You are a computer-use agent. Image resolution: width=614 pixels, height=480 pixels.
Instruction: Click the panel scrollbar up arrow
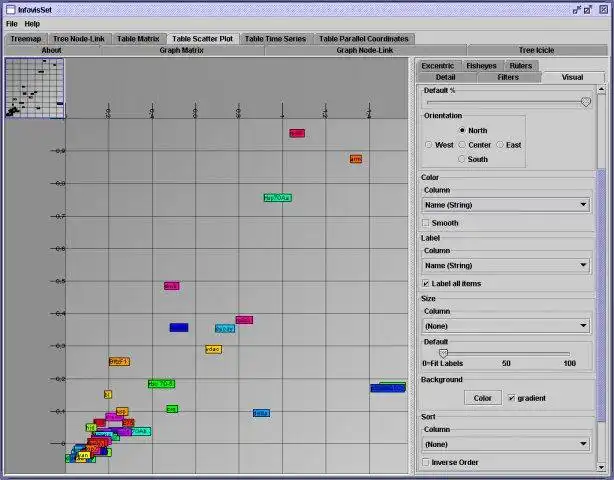[601, 89]
